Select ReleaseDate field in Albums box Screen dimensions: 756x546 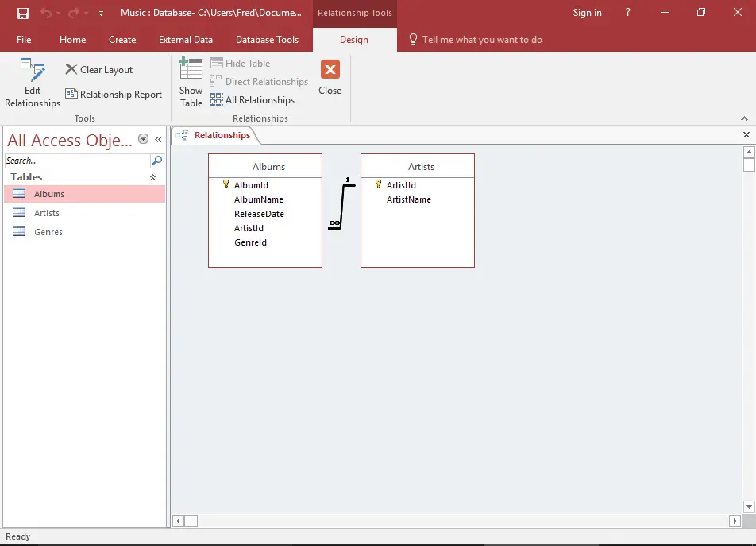click(259, 214)
